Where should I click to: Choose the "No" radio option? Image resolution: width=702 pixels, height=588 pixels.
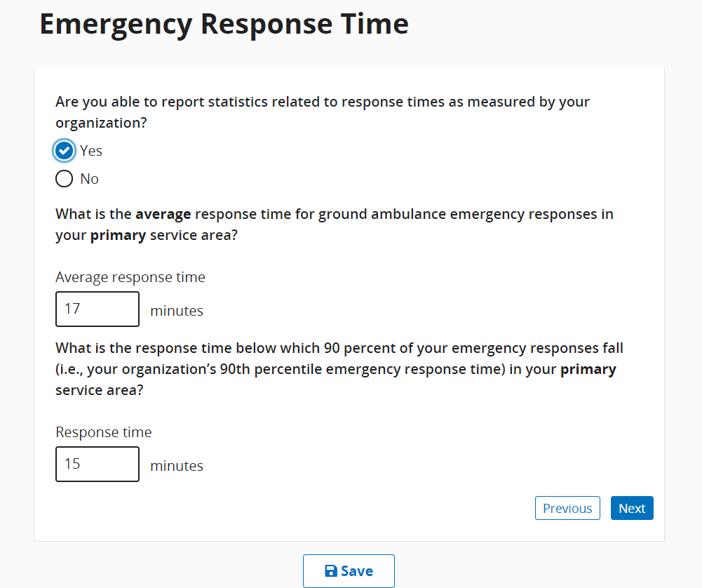pyautogui.click(x=64, y=179)
